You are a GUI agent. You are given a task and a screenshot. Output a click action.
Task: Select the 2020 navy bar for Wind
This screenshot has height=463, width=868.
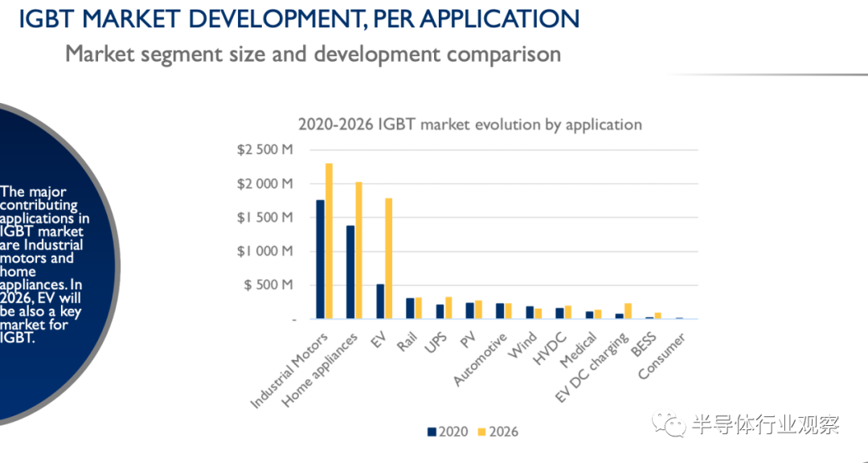click(x=530, y=313)
